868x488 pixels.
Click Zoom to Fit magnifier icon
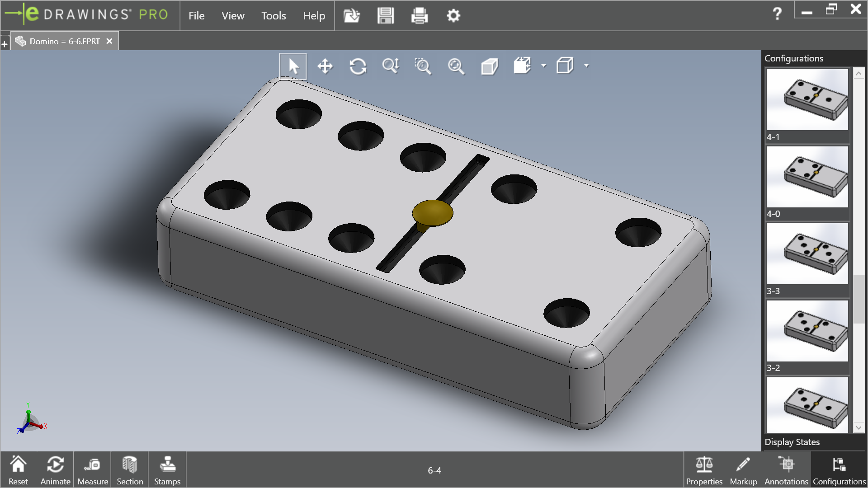point(456,66)
